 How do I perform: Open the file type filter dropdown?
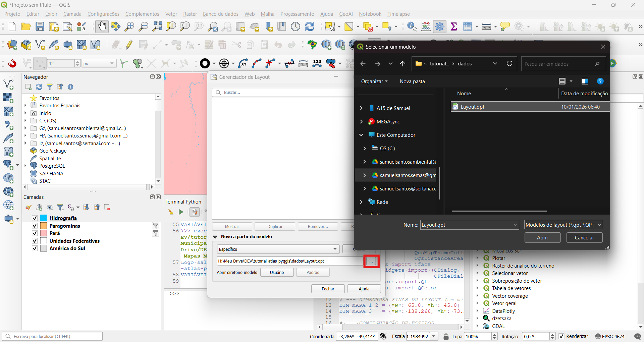[x=563, y=225]
